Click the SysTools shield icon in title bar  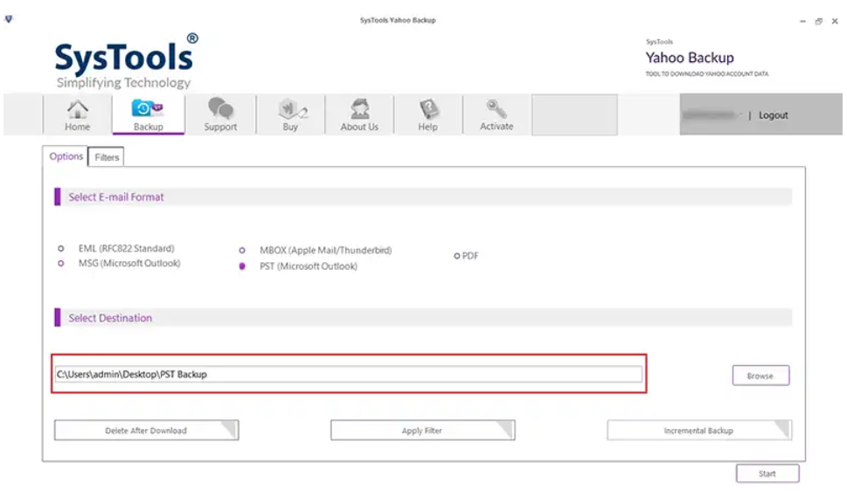point(9,19)
